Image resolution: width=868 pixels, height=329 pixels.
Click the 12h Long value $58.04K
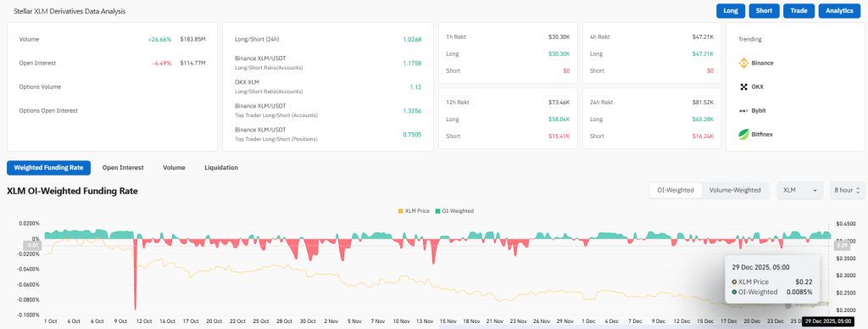pyautogui.click(x=559, y=120)
